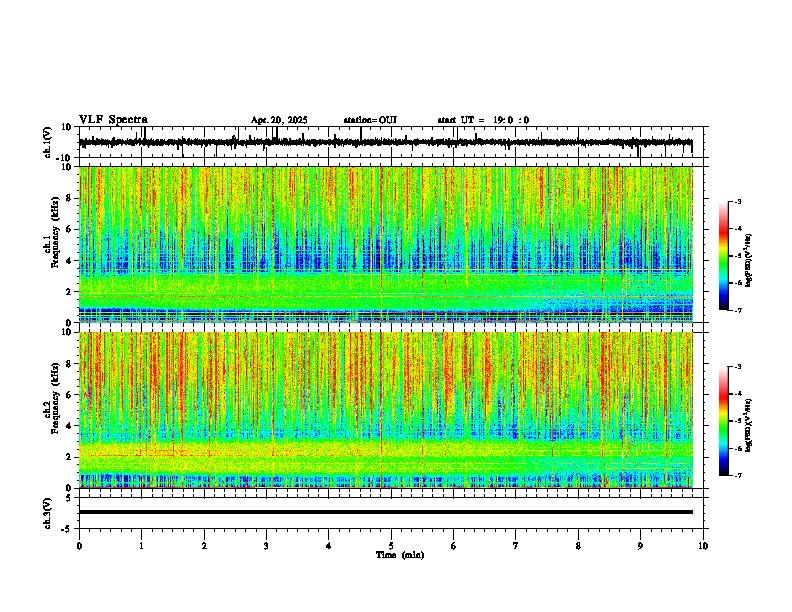
Task: Click inside the ch.1 spectrogram image
Action: tap(385, 244)
